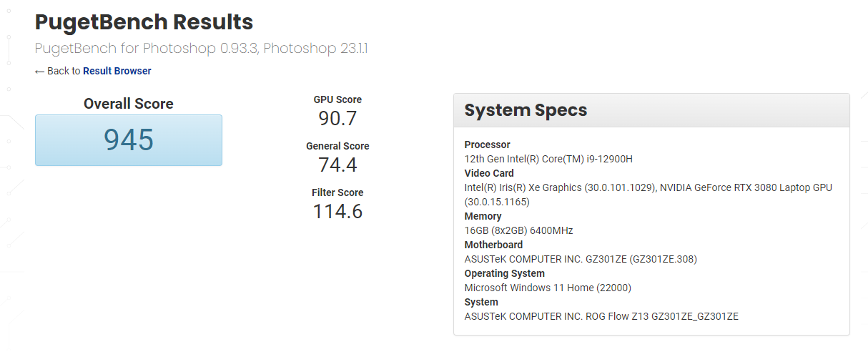Select the blue 945 overall score box

(x=129, y=140)
